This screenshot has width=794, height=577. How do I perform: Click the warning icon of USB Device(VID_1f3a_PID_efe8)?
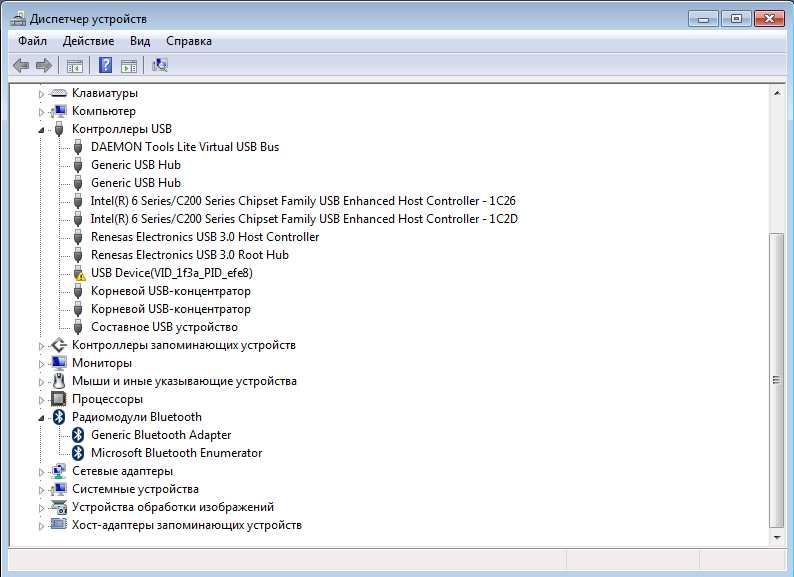(79, 273)
